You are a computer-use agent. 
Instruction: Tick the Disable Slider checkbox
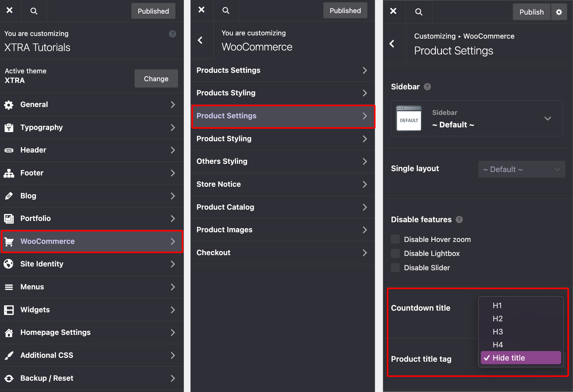click(395, 268)
